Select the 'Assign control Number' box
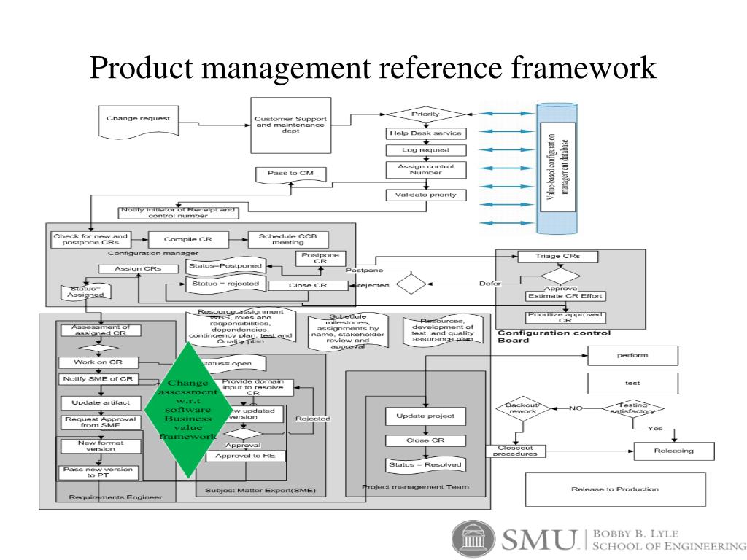747x560 pixels. (425, 169)
